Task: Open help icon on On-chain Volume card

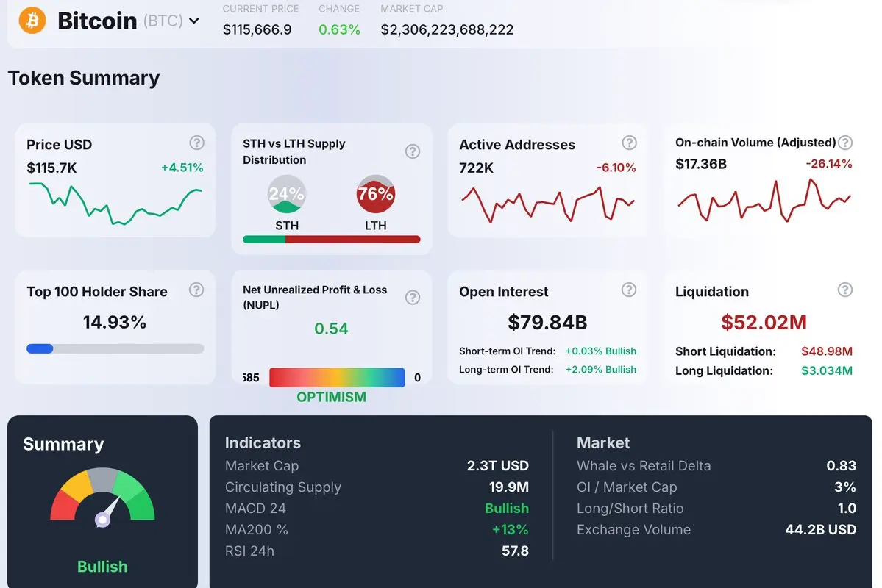Action: (x=845, y=143)
